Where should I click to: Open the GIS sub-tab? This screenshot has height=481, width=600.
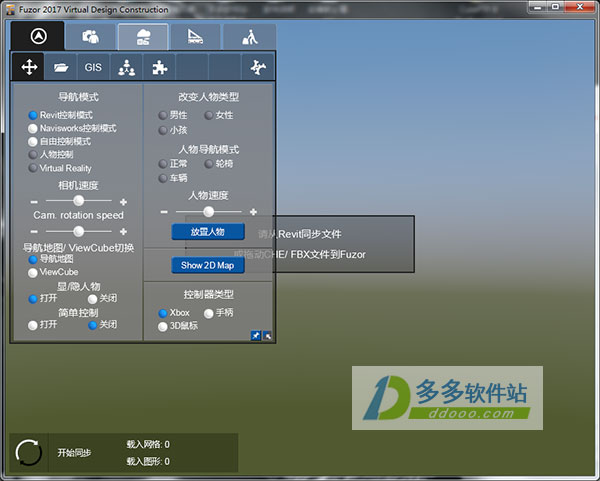93,67
